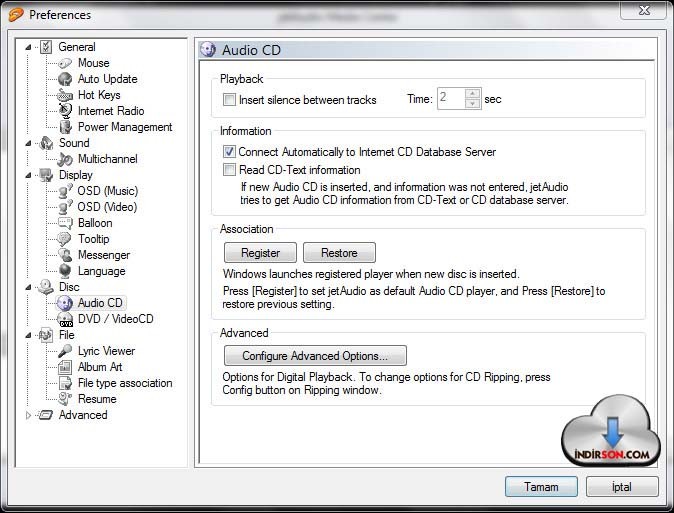Expand the Advanced tree node
The image size is (674, 513).
click(x=28, y=415)
